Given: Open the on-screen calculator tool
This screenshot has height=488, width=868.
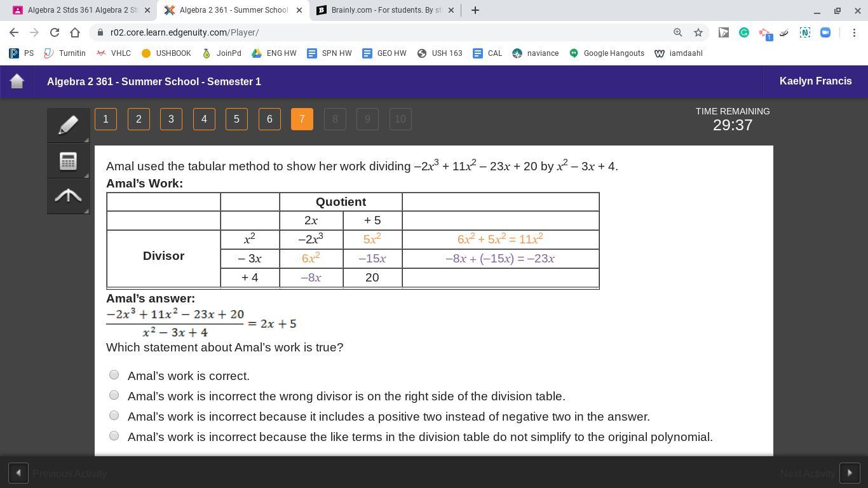Looking at the screenshot, I should tap(68, 161).
